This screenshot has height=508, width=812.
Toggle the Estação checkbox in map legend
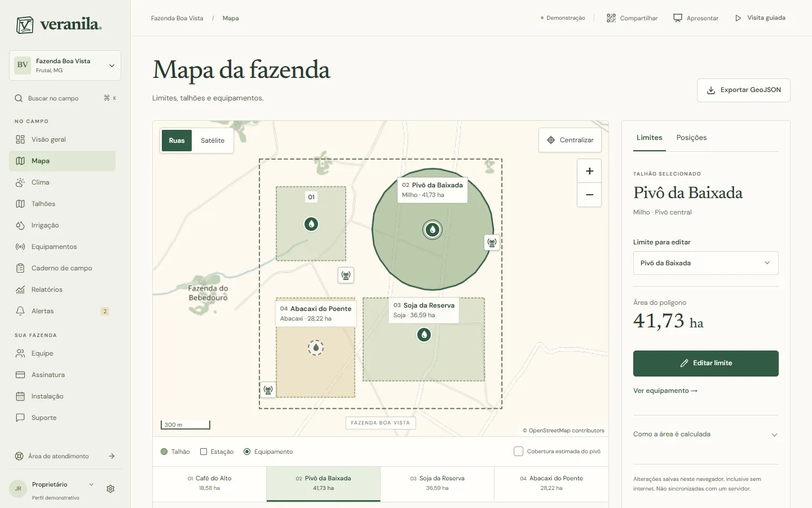click(x=204, y=452)
